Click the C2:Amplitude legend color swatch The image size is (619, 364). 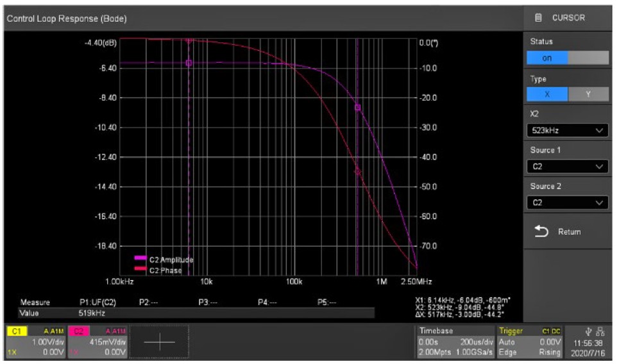coord(140,259)
